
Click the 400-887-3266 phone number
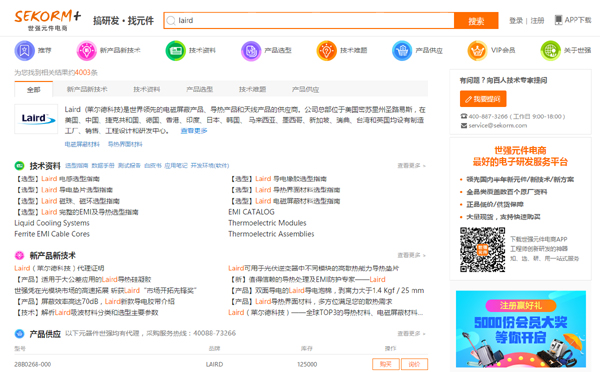[x=488, y=116]
